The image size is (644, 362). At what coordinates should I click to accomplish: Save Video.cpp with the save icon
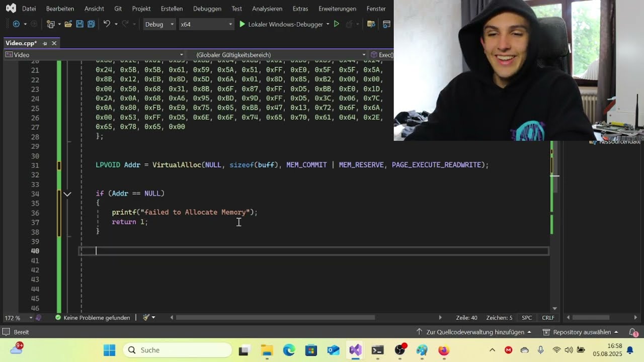79,24
